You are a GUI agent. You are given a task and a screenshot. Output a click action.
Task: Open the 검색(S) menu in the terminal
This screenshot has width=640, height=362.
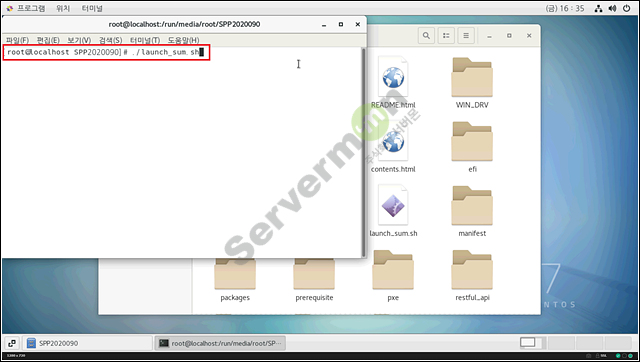pyautogui.click(x=110, y=40)
